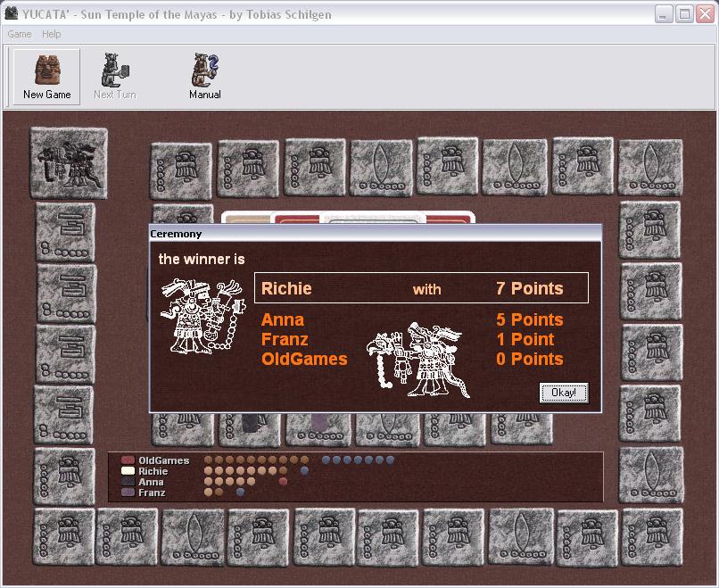
Task: Click the first spiral-glyph stone on left column
Action: pos(66,232)
